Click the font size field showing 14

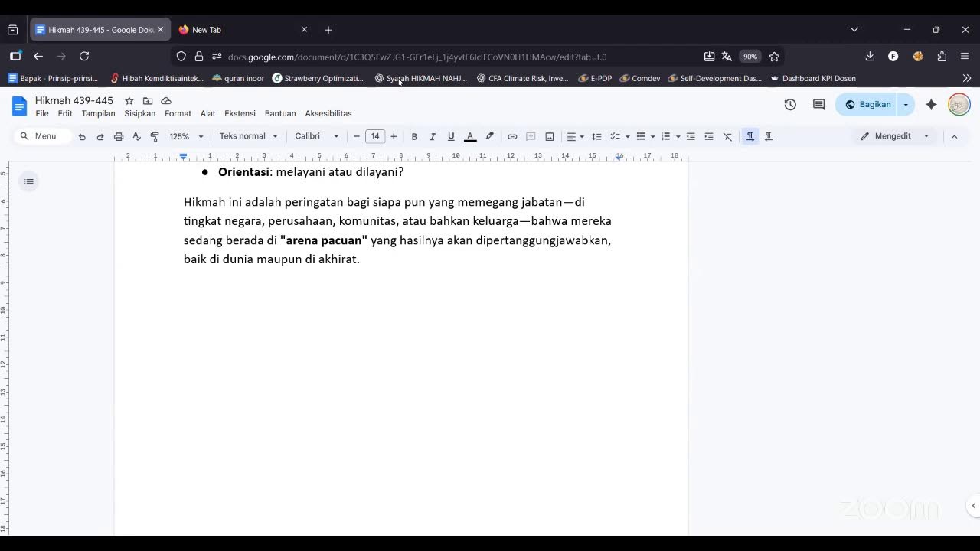[x=375, y=136]
